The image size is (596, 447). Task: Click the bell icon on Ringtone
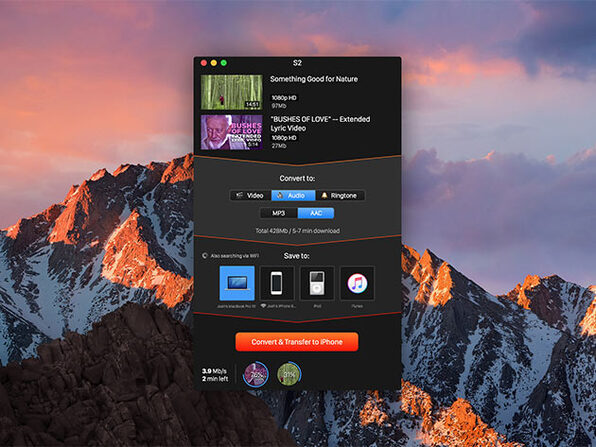(x=324, y=195)
